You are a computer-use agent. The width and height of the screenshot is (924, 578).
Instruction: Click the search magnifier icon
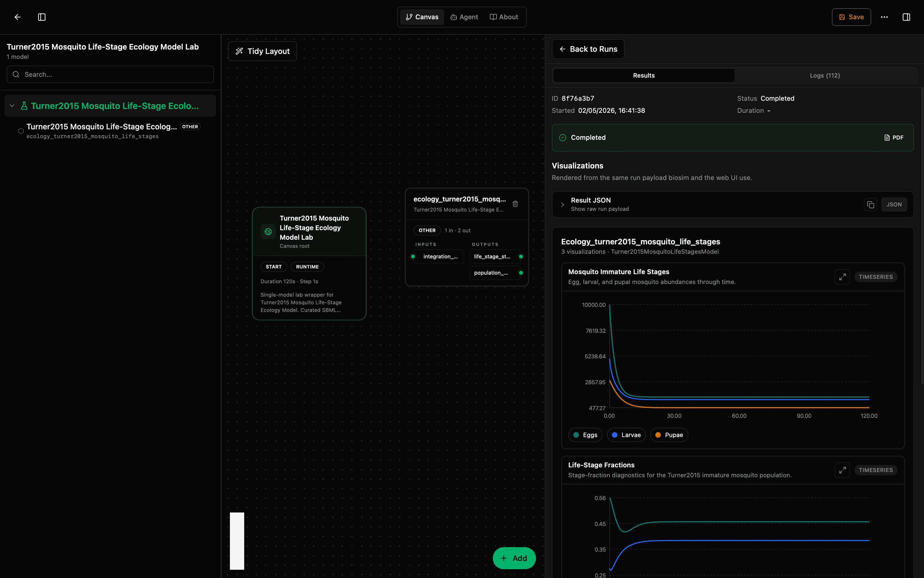pyautogui.click(x=16, y=74)
